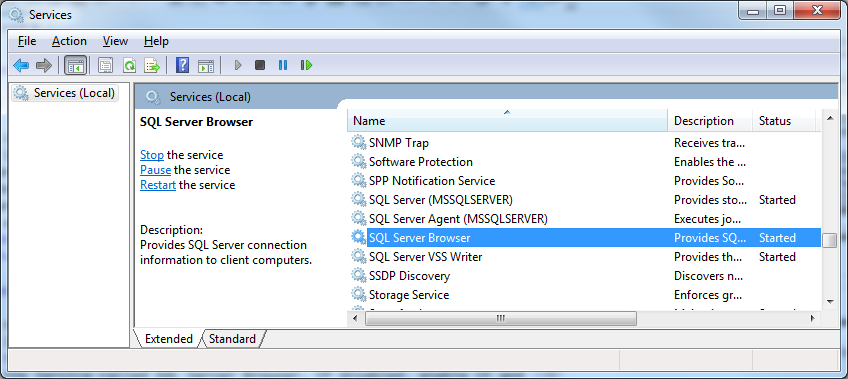This screenshot has height=379, width=848.
Task: Open the File menu
Action: [x=27, y=41]
